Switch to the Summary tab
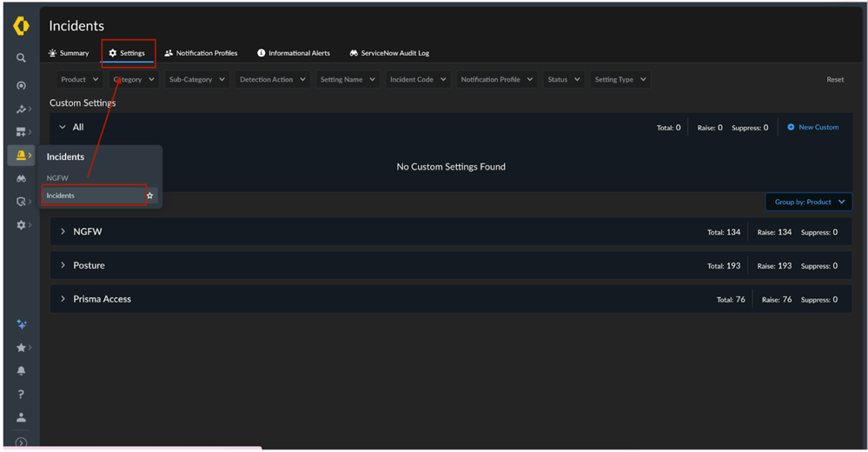Image resolution: width=868 pixels, height=452 pixels. (69, 53)
